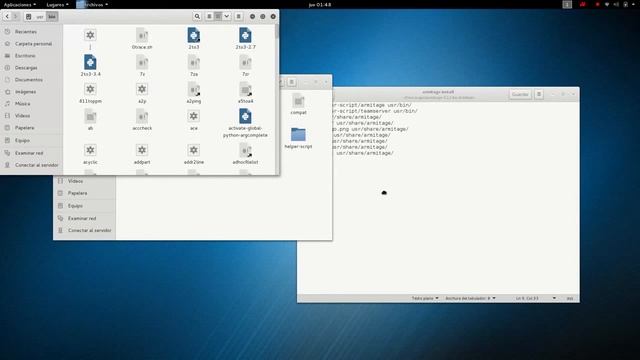Image resolution: width=640 pixels, height=360 pixels.
Task: Open Anchura del tabulador dropdown
Action: (470, 298)
